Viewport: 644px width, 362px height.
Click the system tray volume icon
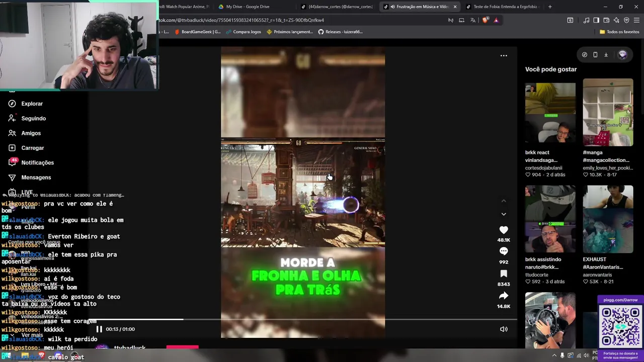(586, 355)
